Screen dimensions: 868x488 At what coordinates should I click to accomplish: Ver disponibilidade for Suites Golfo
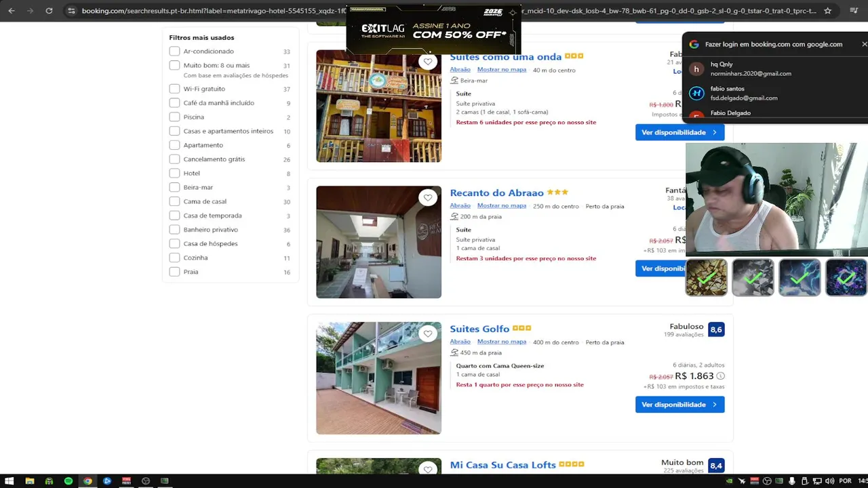pyautogui.click(x=679, y=405)
